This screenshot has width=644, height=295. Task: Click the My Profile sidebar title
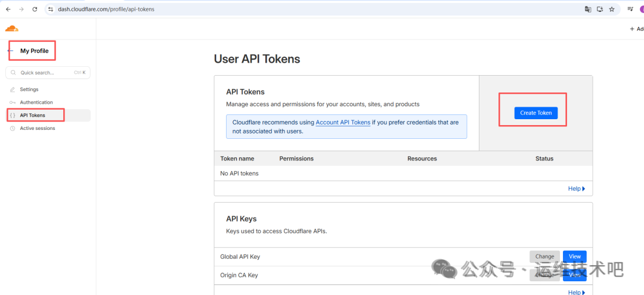click(x=35, y=51)
